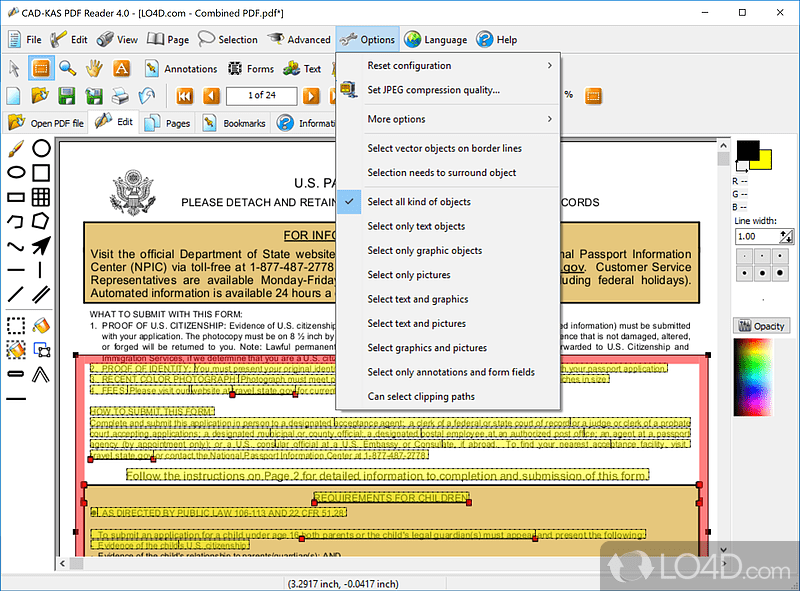Select the Paintbrush drawing tool
800x591 pixels.
(x=14, y=150)
